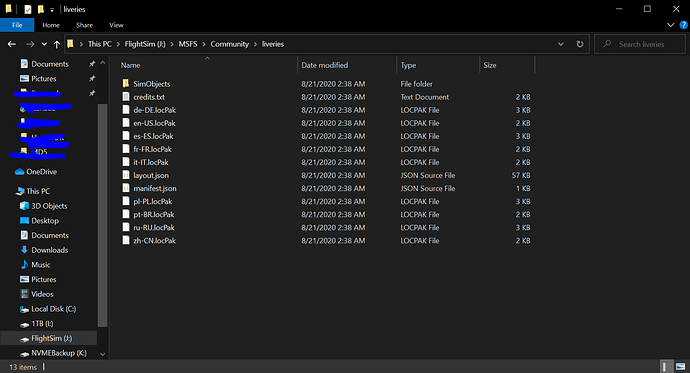Viewport: 690px width, 373px height.
Task: Expand chevron after Community in address bar
Action: (x=255, y=44)
